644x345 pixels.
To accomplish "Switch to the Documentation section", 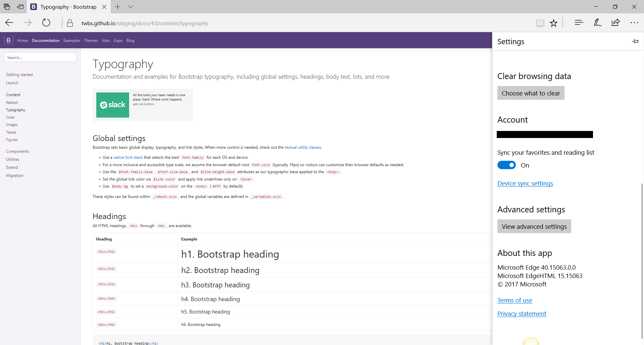I will click(45, 40).
